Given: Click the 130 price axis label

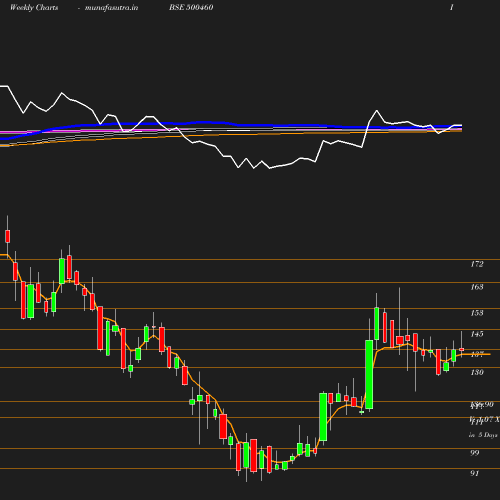Looking at the screenshot, I should tap(477, 372).
